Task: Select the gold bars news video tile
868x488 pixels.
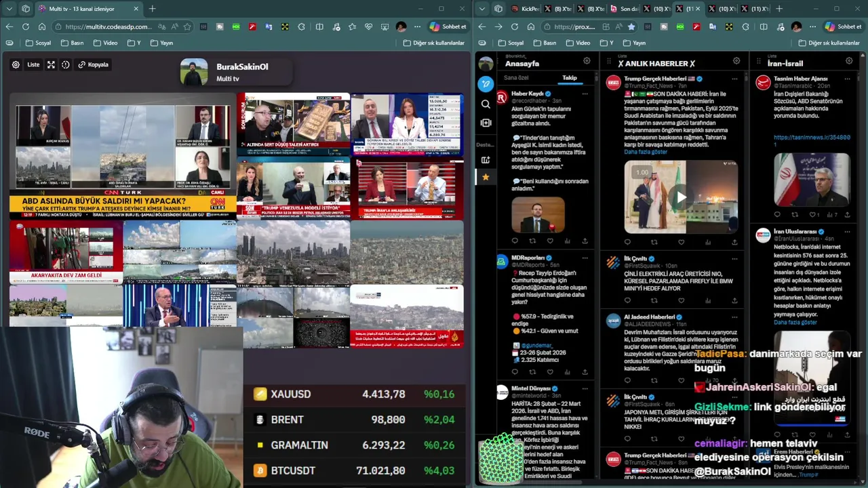Action: 293,124
